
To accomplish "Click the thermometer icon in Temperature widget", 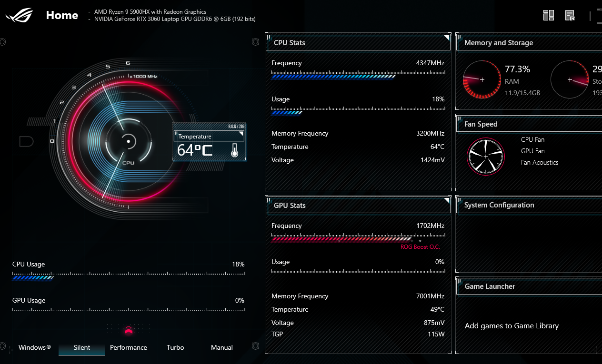I will coord(234,150).
